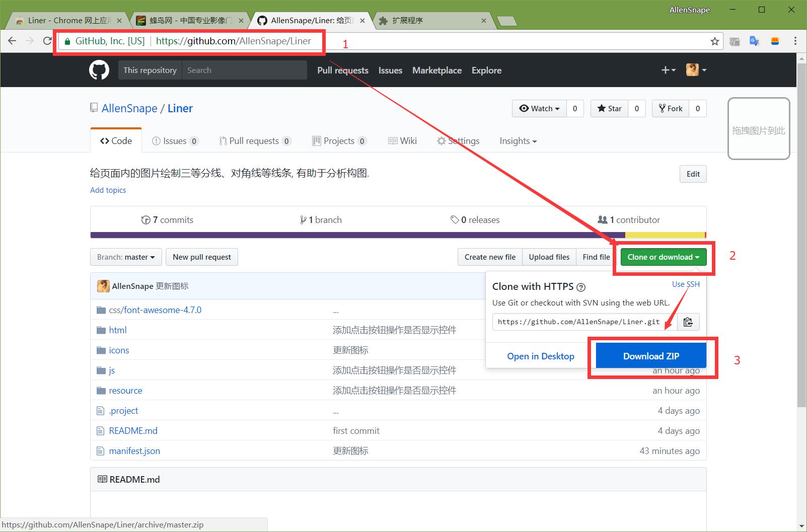The image size is (807, 532).
Task: Expand the Branch: master selector
Action: coord(126,257)
